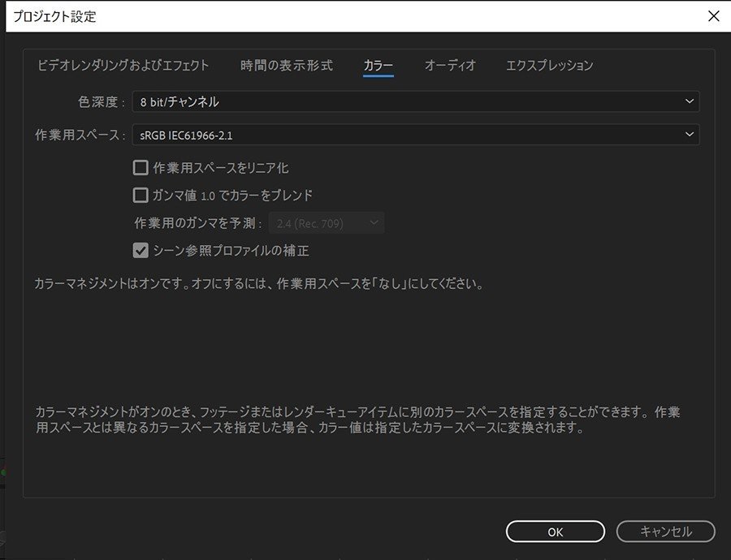Click the OK button

555,532
